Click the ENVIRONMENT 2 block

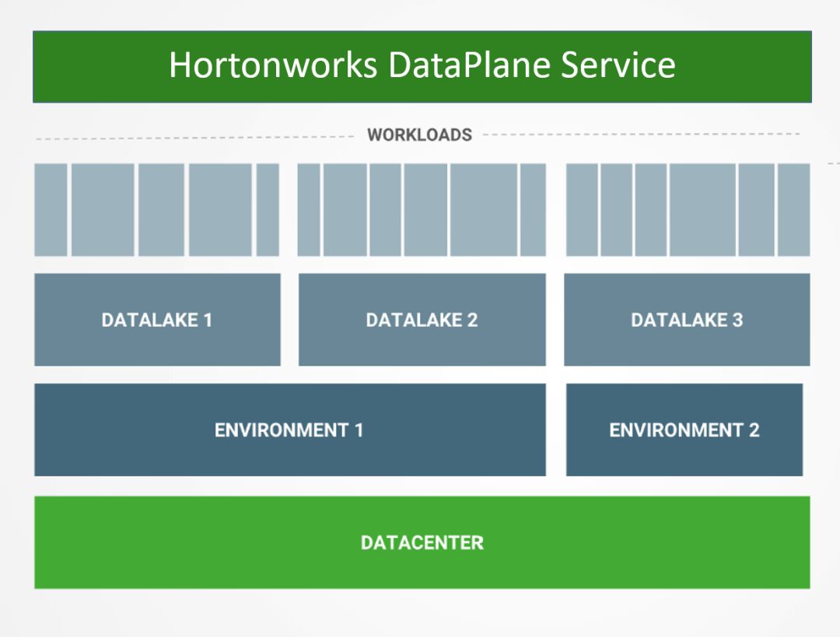click(x=684, y=429)
